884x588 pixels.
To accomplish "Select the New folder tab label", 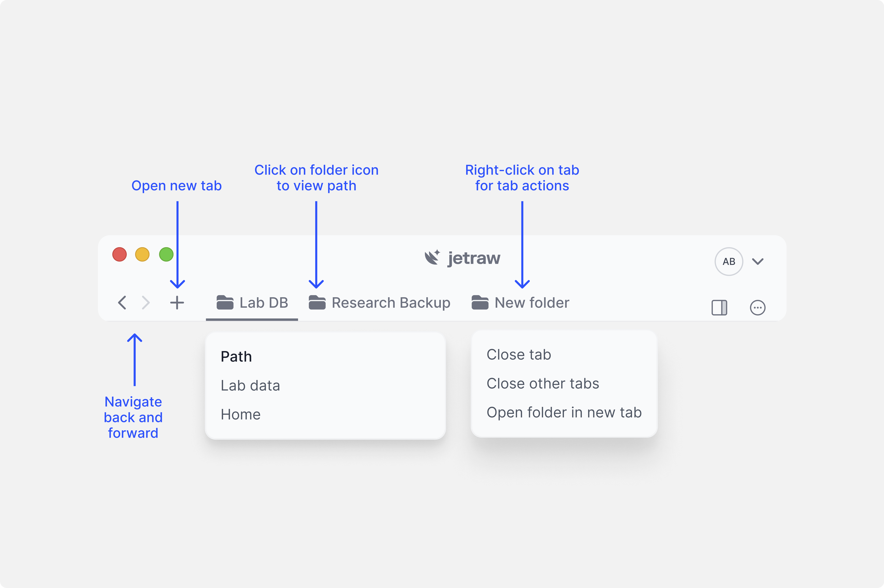I will pos(531,303).
